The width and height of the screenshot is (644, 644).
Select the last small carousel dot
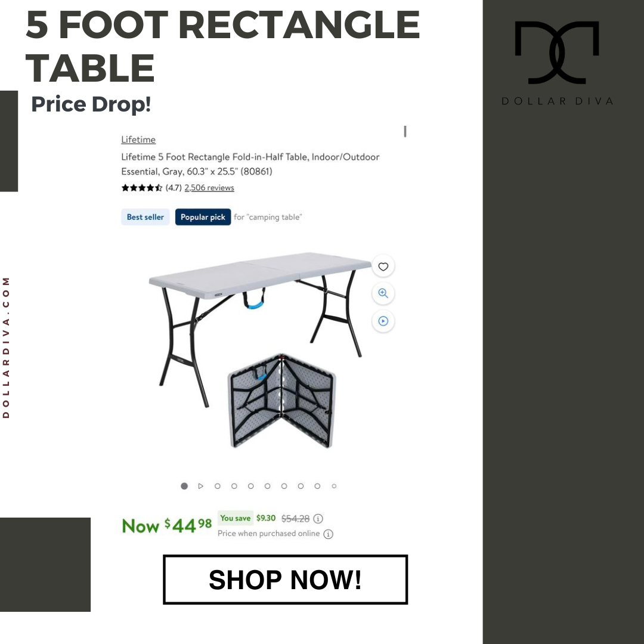click(x=334, y=486)
